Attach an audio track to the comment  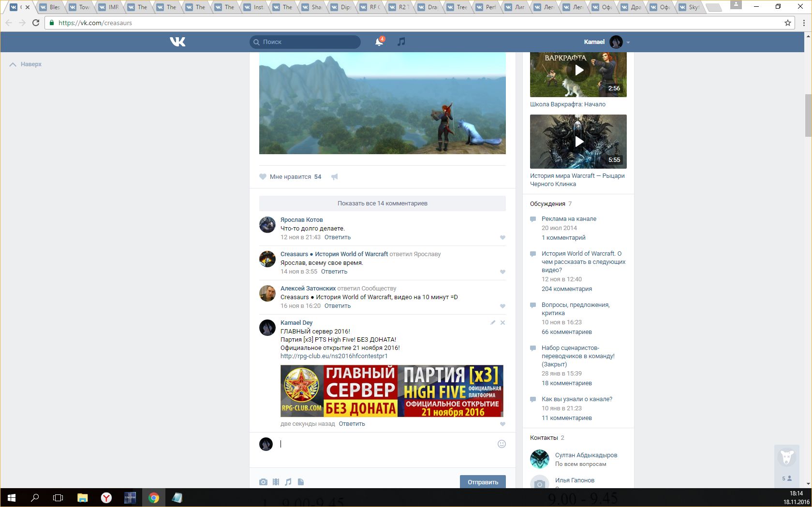point(288,482)
